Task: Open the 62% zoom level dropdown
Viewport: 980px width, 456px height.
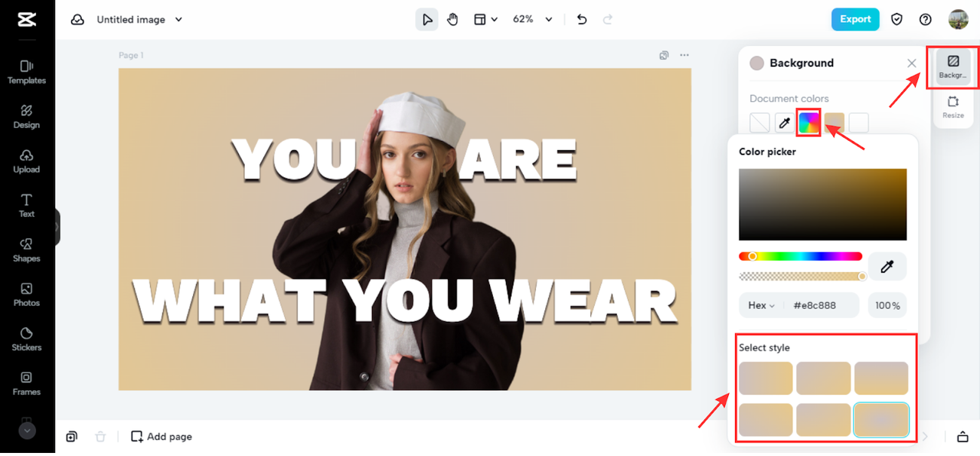Action: [x=532, y=19]
